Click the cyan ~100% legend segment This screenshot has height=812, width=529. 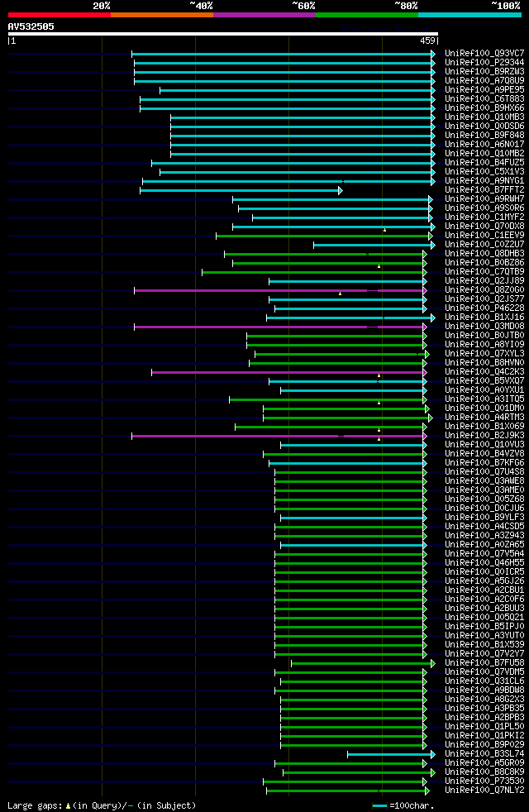[469, 15]
